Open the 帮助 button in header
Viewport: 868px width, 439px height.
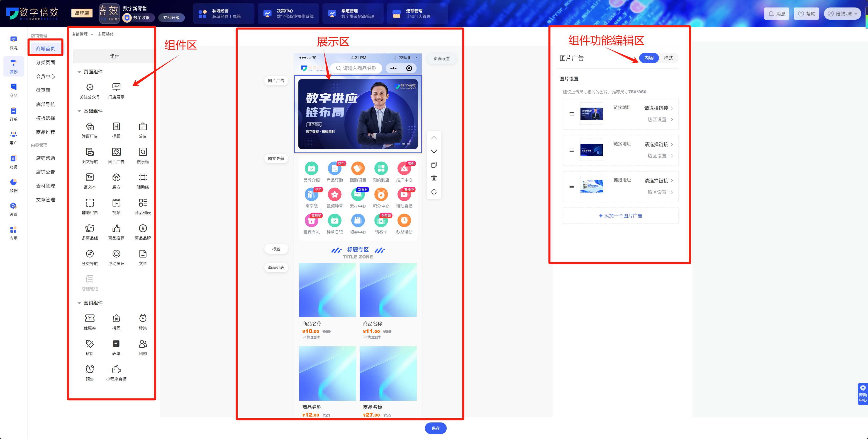click(807, 14)
